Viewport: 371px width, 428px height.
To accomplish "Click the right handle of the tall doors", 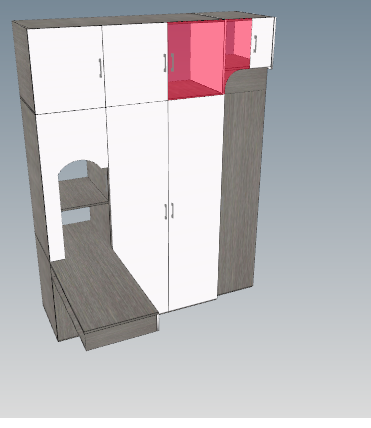I will [172, 210].
